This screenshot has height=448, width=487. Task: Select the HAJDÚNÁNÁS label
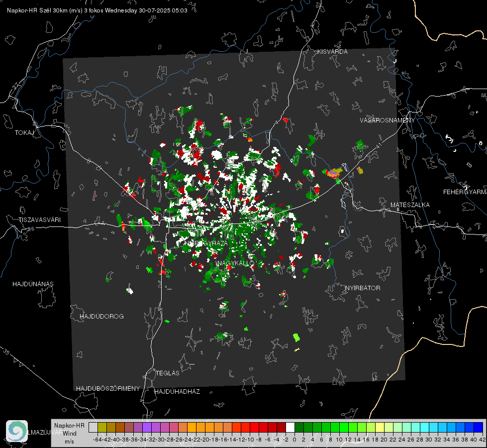coord(33,284)
